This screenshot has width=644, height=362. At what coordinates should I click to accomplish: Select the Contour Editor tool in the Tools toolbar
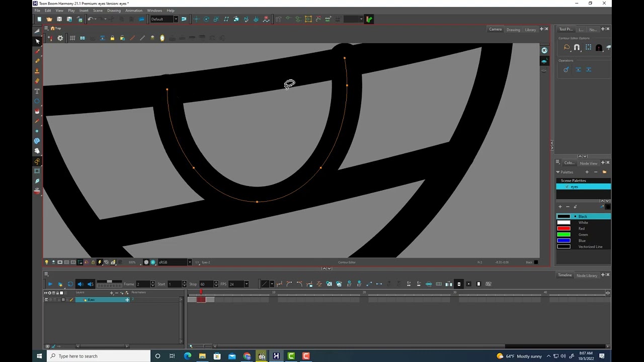[37, 161]
